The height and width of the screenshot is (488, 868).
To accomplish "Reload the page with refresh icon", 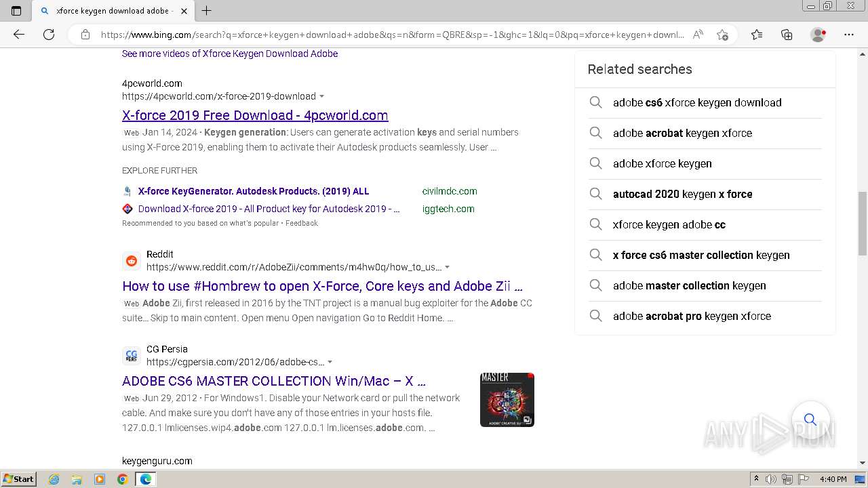I will [x=49, y=35].
